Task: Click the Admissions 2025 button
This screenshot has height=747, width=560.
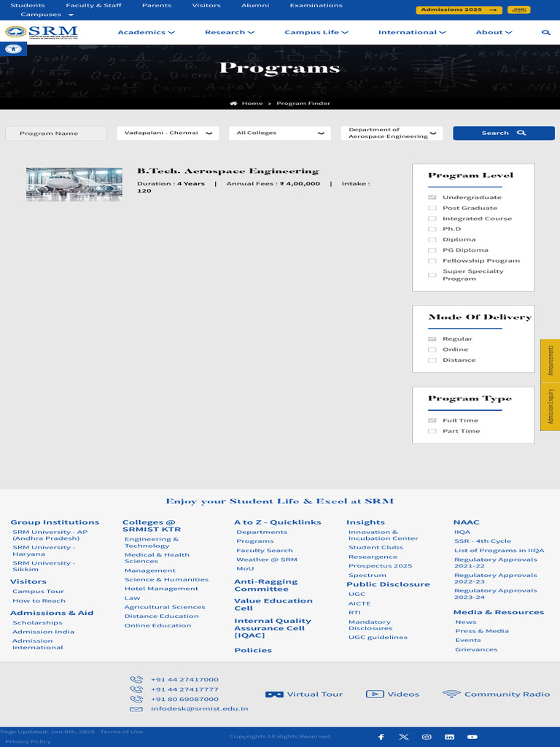Action: [x=459, y=9]
